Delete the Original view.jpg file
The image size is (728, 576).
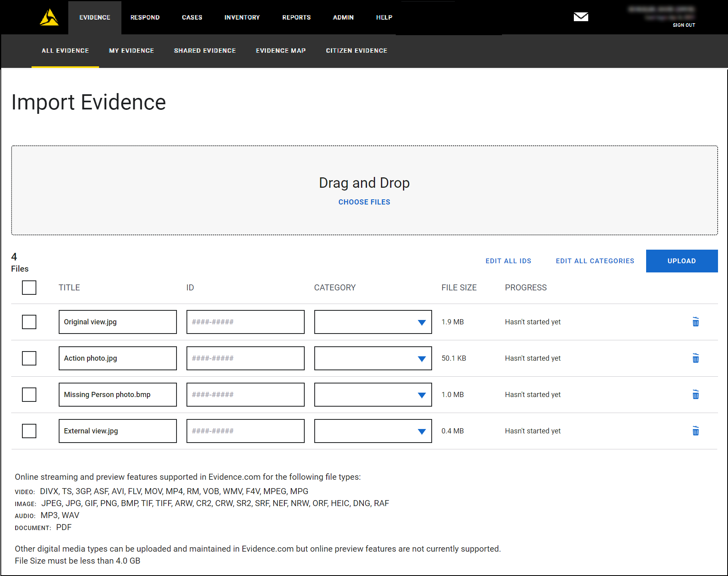pyautogui.click(x=696, y=322)
